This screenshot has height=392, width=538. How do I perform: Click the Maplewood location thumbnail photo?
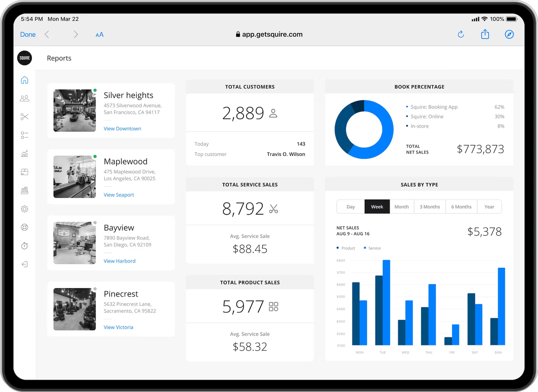pos(74,177)
